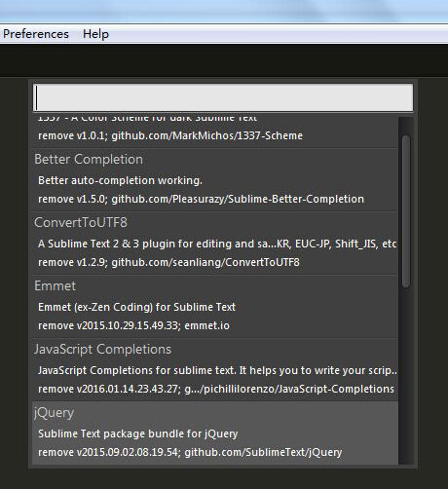Click 'A Sublime Text 2 & 3 plugin' description
This screenshot has height=489, width=448.
[x=217, y=244]
